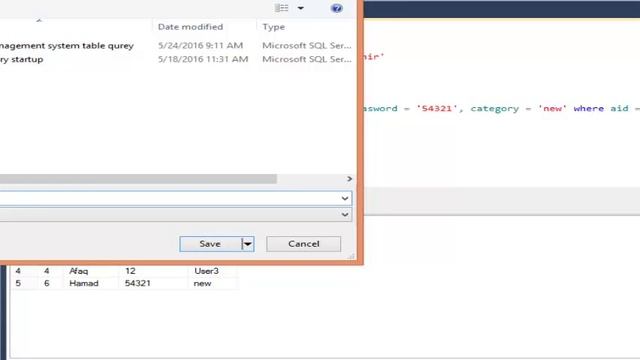
Task: Open the help icon in save dialog
Action: click(336, 8)
